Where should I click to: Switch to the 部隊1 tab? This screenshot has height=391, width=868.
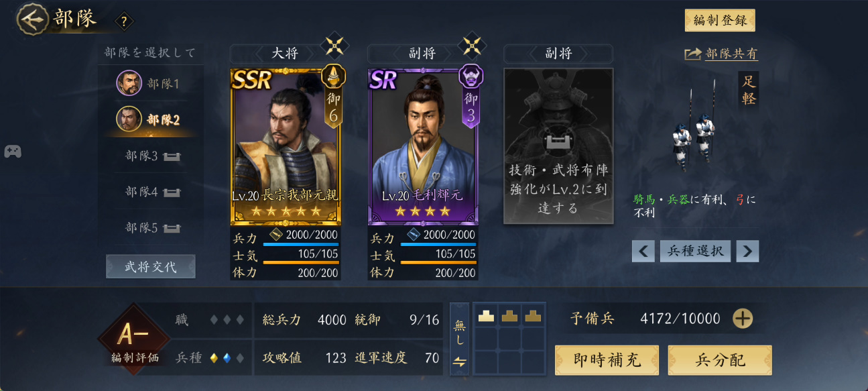150,84
